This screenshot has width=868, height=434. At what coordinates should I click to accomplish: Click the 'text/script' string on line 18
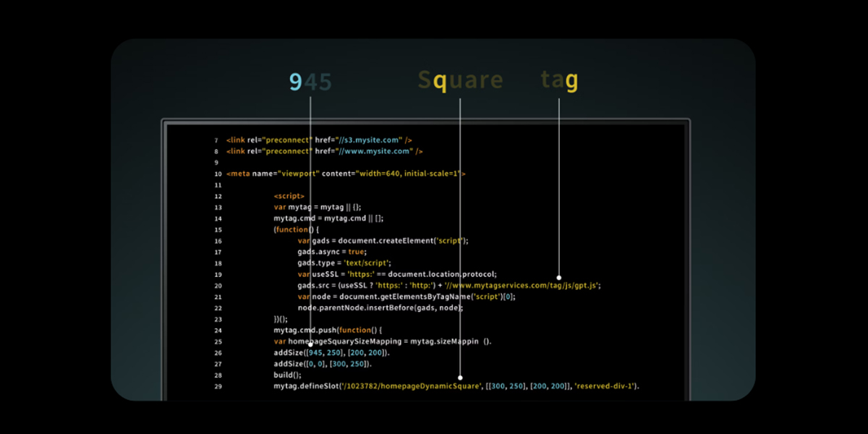pos(365,263)
